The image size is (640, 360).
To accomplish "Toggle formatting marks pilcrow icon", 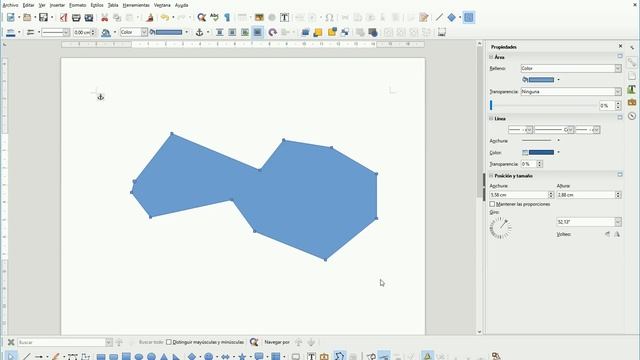I will [x=227, y=18].
